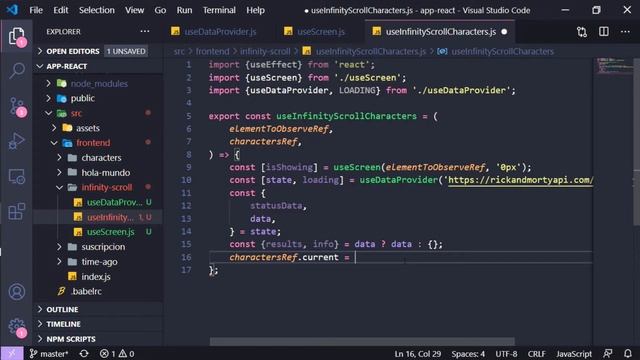Open the Search view in activity bar
640x360 pixels.
16,71
